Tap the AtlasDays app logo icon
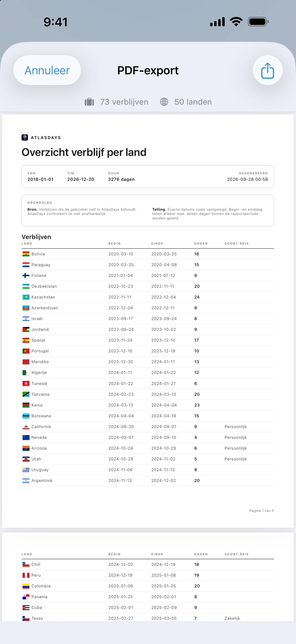Screen dimensions: 296x644 pos(25,137)
